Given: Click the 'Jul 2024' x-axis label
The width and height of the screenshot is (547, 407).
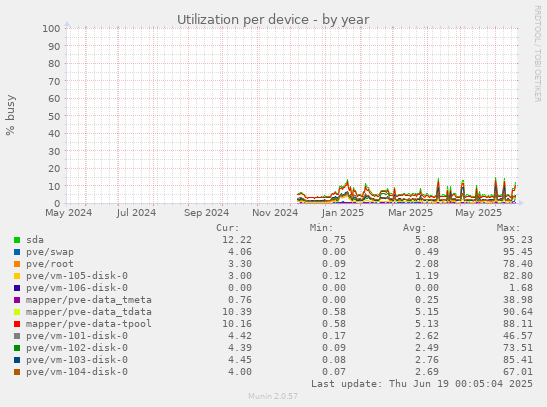Looking at the screenshot, I should coord(136,213).
